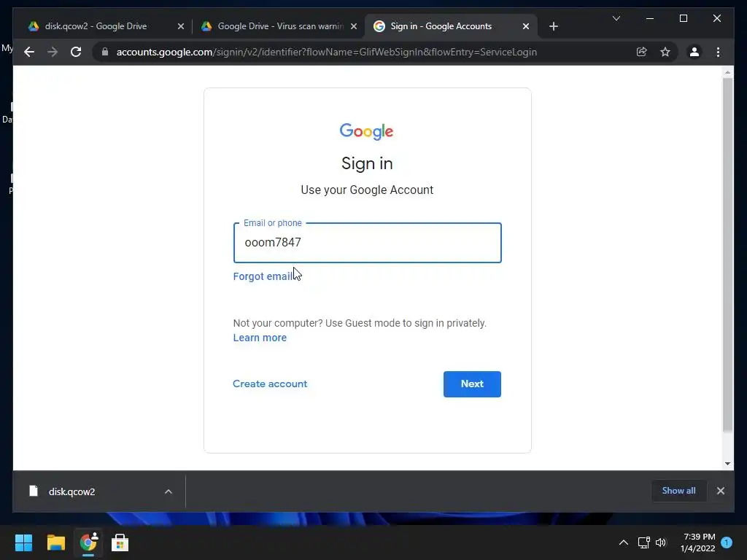
Task: Reload the sign-in page
Action: pyautogui.click(x=76, y=52)
